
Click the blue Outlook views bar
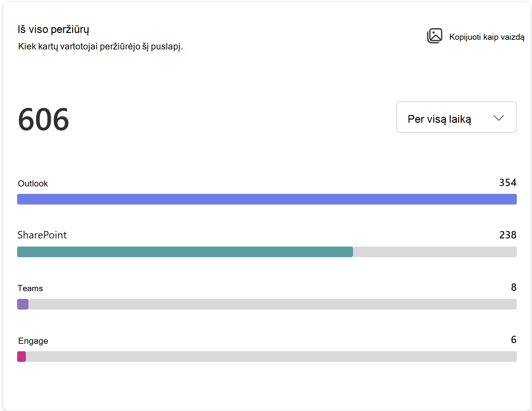tap(267, 199)
